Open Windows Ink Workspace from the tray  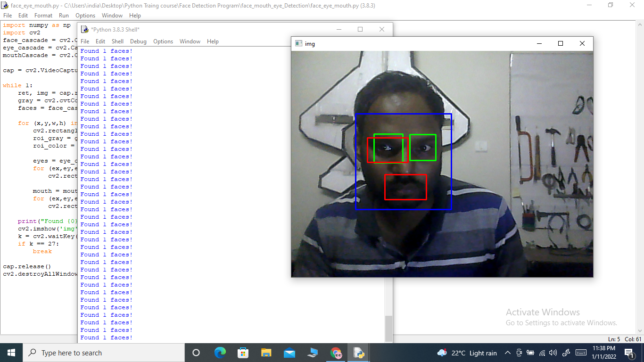(x=566, y=353)
